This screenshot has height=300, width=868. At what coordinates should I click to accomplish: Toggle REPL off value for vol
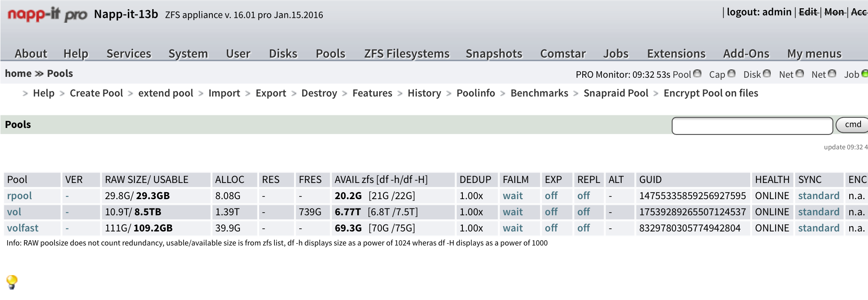click(x=584, y=212)
